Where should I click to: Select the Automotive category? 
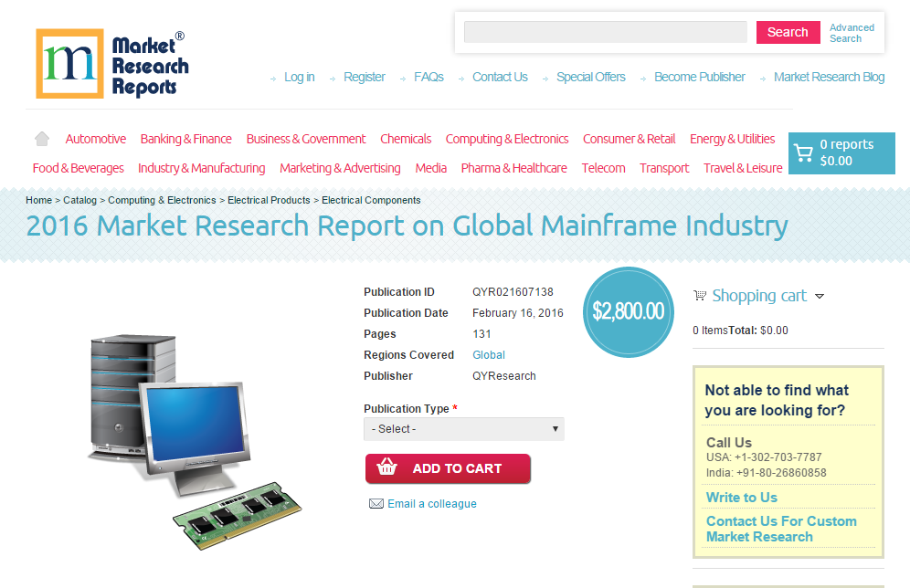click(96, 139)
